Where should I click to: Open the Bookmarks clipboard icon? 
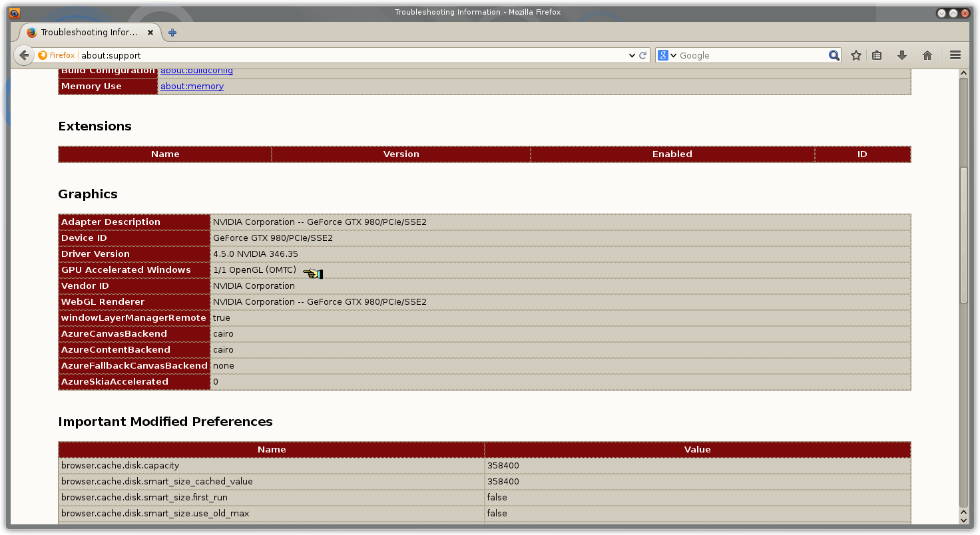[x=877, y=55]
